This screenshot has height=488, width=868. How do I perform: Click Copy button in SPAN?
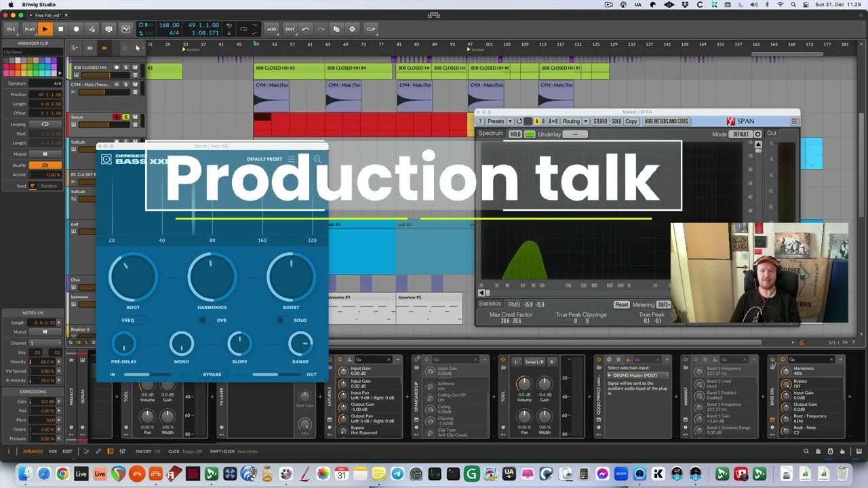click(x=631, y=121)
